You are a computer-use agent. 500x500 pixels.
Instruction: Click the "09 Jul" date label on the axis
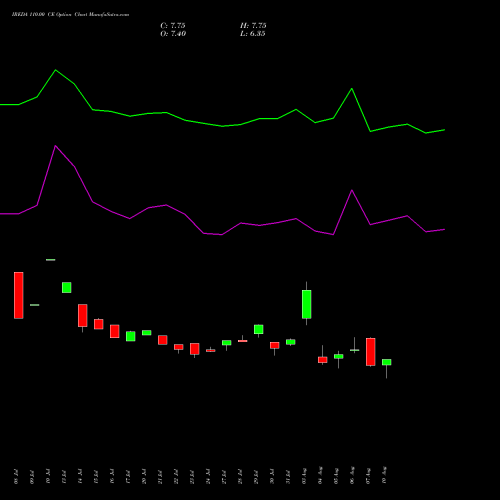pyautogui.click(x=32, y=476)
